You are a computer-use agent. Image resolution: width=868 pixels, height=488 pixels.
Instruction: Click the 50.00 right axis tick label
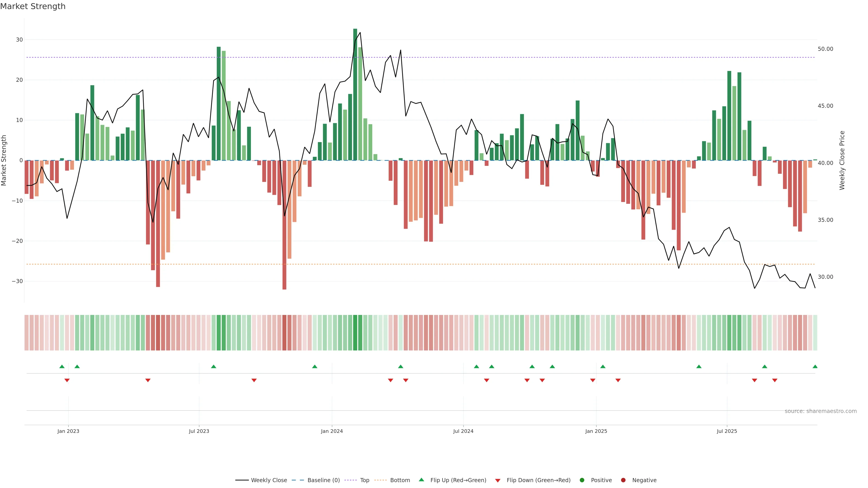coord(825,49)
